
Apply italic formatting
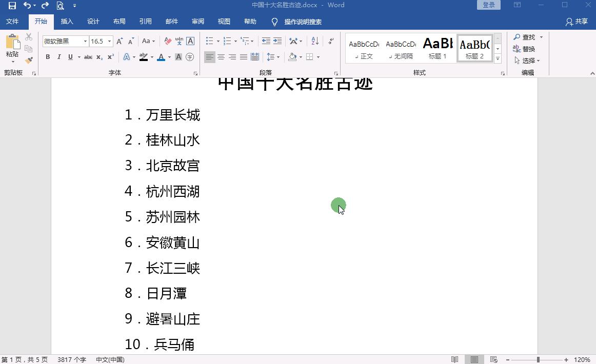pyautogui.click(x=58, y=57)
